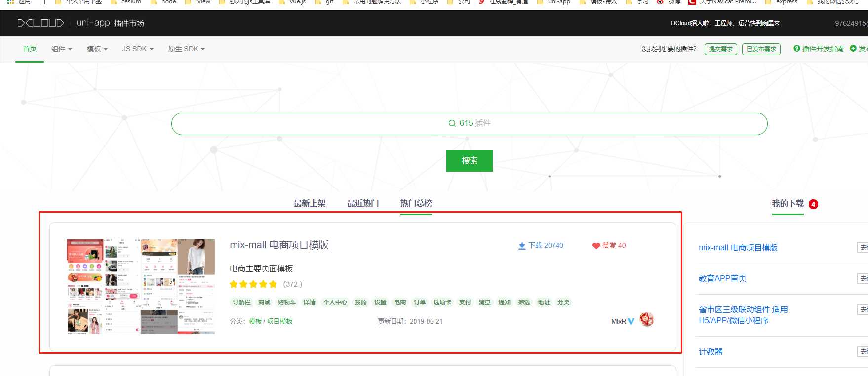Expand the 模板 dropdown menu
Viewport: 868px width, 376px height.
coord(97,49)
